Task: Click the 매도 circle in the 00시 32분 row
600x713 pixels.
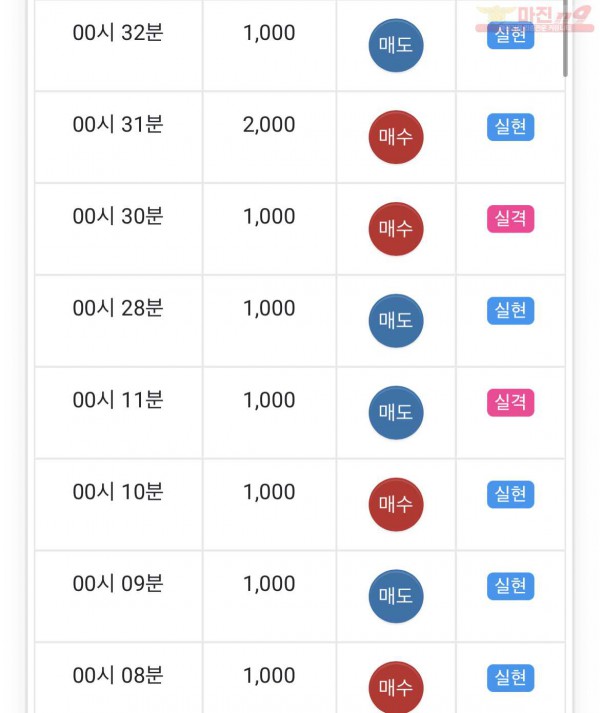Action: click(396, 45)
